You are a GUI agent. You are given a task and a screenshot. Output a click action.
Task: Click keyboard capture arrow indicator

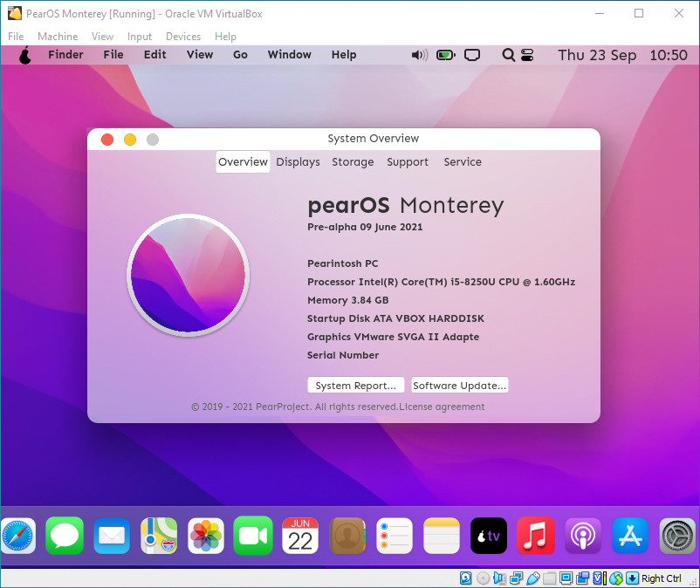click(x=632, y=578)
